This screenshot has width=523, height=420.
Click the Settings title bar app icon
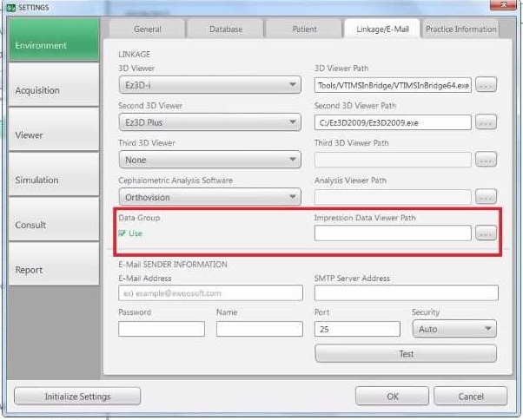(x=11, y=7)
